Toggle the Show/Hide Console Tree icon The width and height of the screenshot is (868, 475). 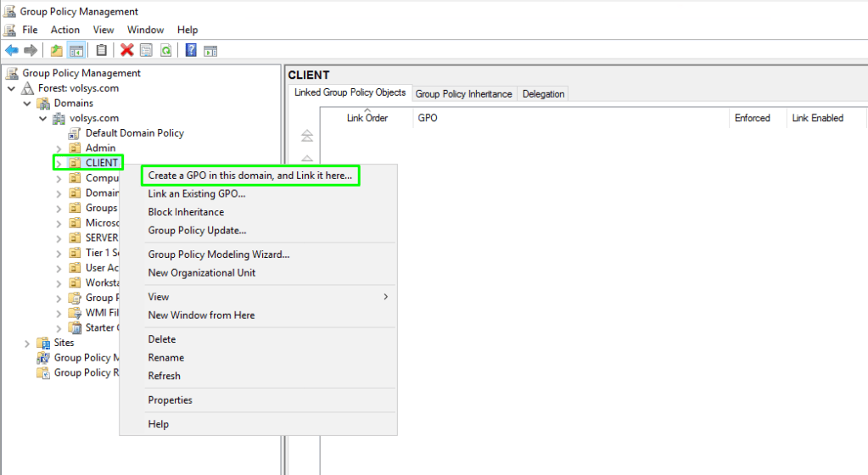(76, 50)
